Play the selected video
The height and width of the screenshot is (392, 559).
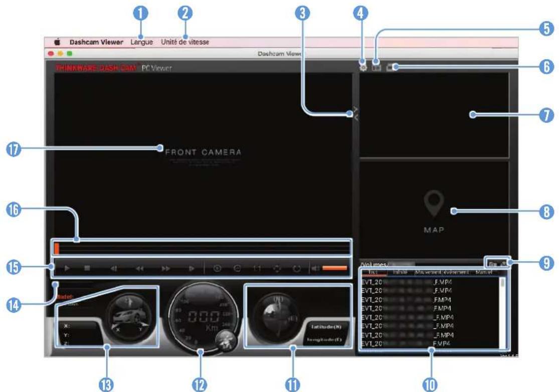[67, 268]
